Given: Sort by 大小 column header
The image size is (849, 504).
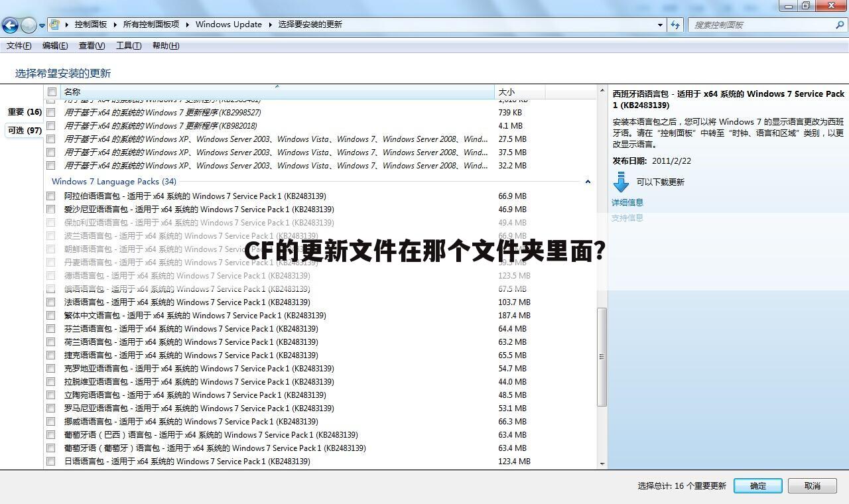Looking at the screenshot, I should coord(520,92).
